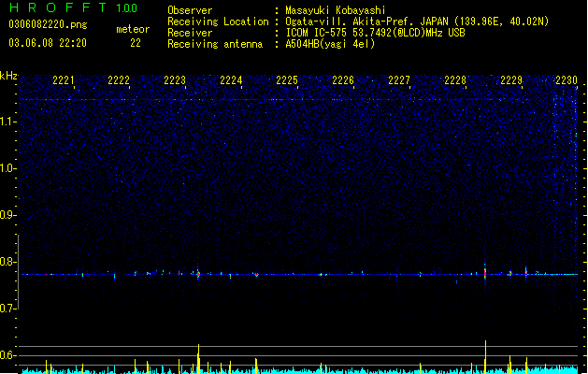Click the red echo spot after 2224
This screenshot has height=374, width=588.
256,275
